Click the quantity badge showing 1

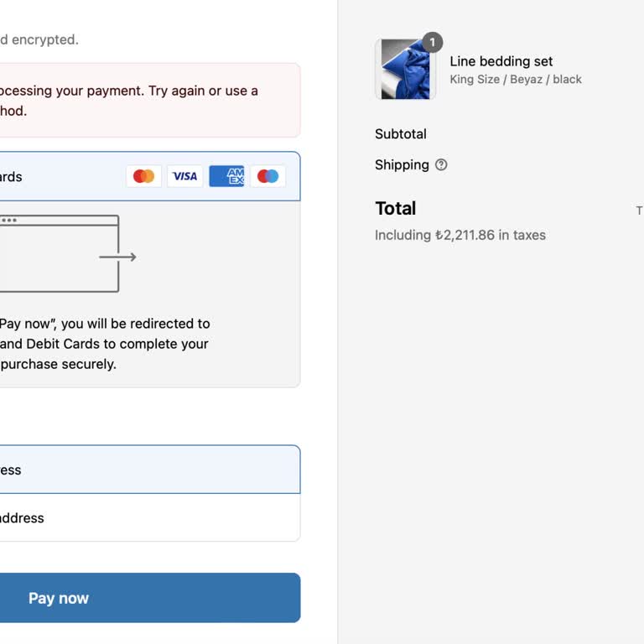(x=432, y=42)
